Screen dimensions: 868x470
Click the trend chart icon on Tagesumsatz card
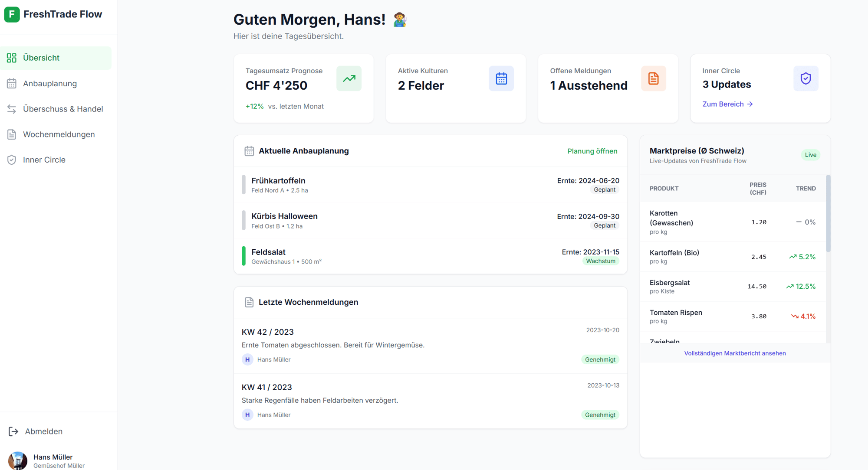click(349, 78)
